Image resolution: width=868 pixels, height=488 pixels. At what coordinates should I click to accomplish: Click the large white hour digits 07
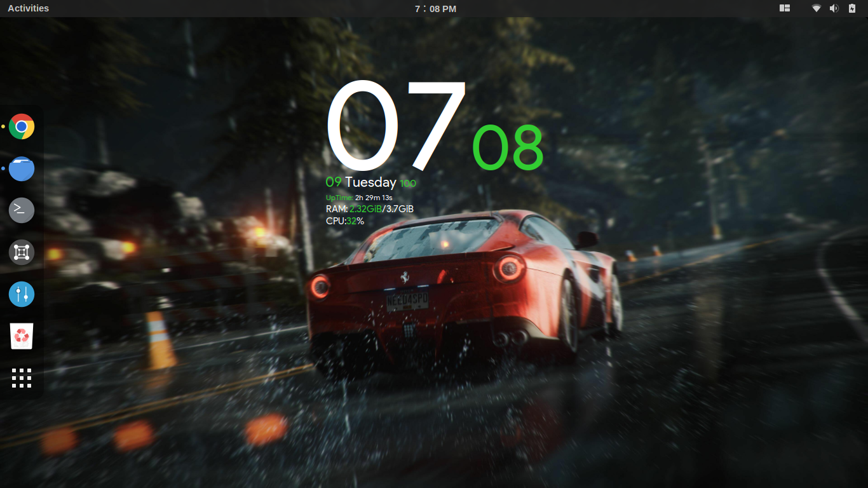coord(397,125)
